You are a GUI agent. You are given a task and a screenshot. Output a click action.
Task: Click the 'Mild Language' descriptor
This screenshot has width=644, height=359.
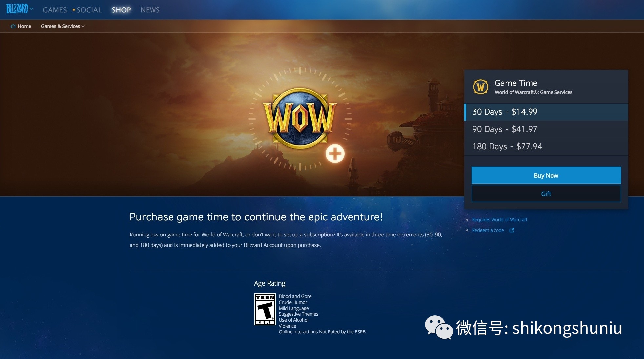click(x=294, y=308)
